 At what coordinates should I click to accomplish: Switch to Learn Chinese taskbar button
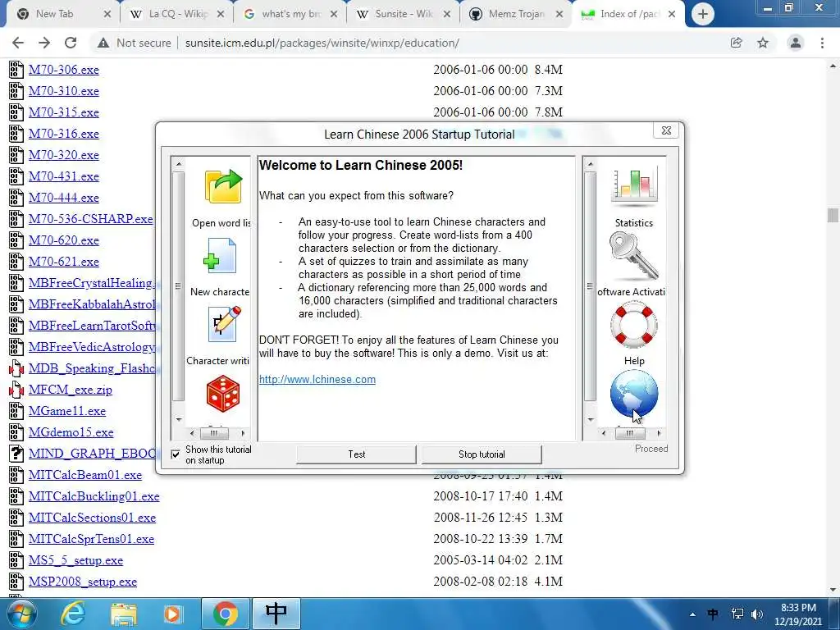click(x=276, y=614)
